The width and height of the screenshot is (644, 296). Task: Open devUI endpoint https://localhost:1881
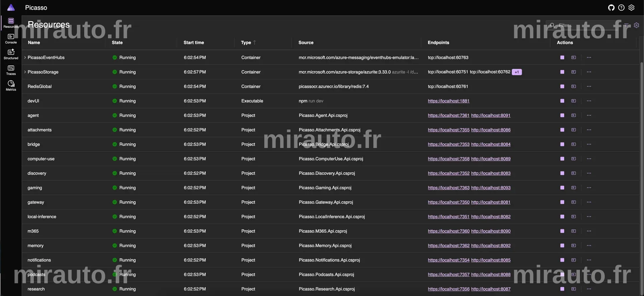pyautogui.click(x=448, y=101)
